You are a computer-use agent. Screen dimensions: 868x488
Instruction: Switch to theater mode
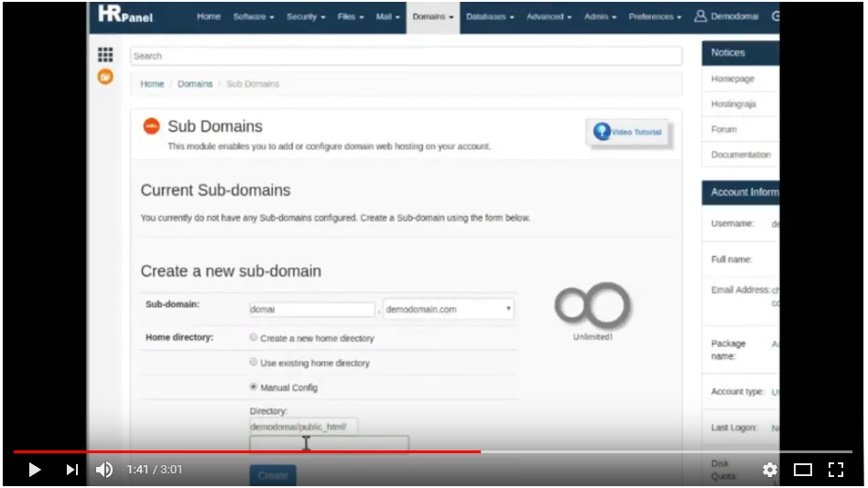click(x=803, y=470)
